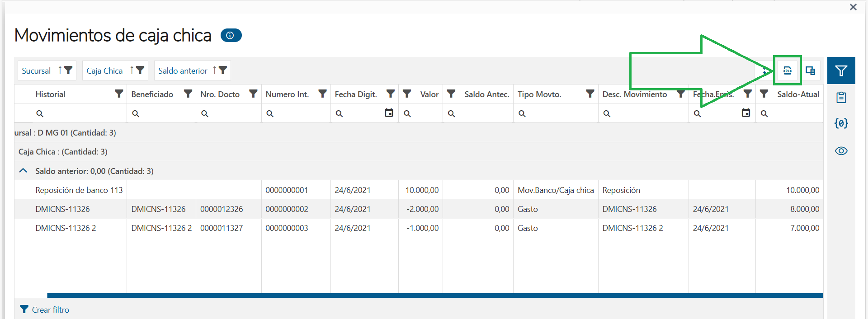The image size is (868, 319).
Task: Open calendar picker for Fecha.Emis. filter
Action: [x=746, y=113]
